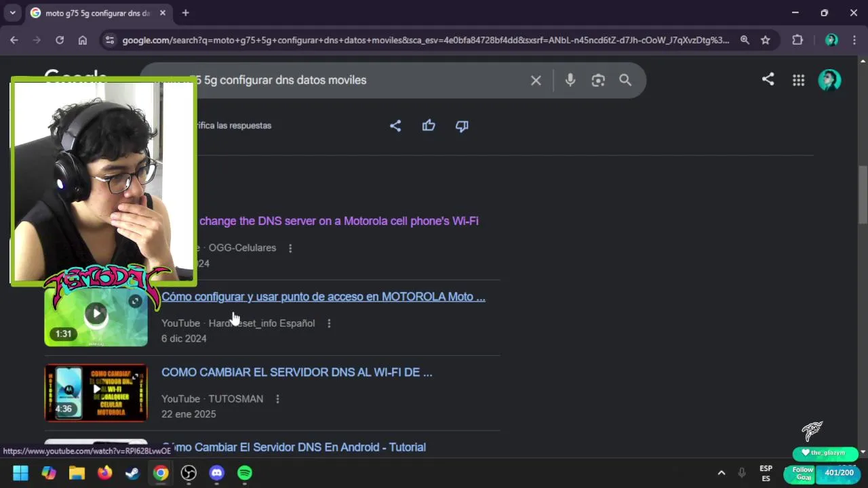868x488 pixels.
Task: Open the zoom indicator in address bar
Action: coord(745,40)
